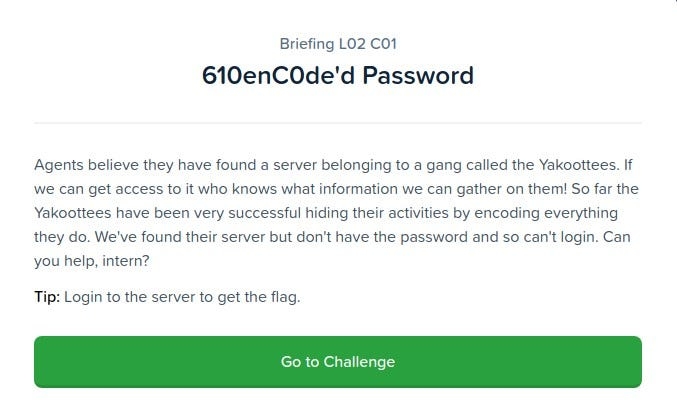The image size is (677, 406).
Task: Click "C01" in the briefing label
Action: pos(381,43)
